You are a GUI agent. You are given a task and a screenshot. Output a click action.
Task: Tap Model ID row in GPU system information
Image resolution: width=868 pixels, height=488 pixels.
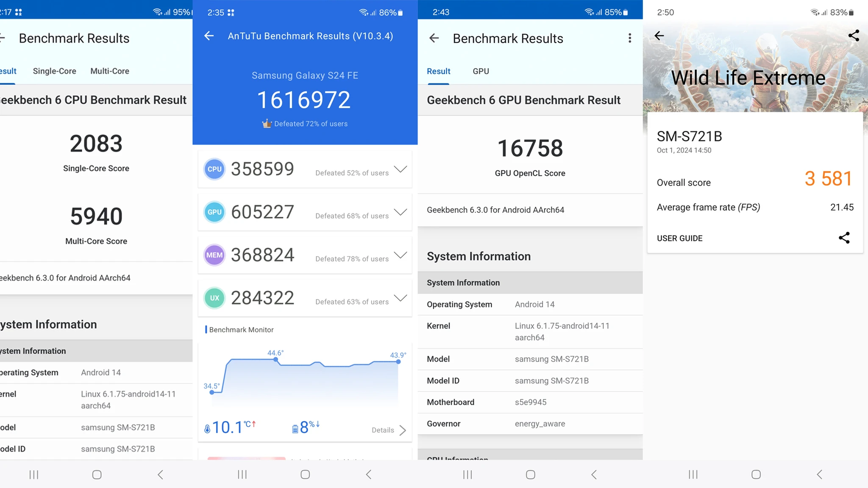[530, 381]
